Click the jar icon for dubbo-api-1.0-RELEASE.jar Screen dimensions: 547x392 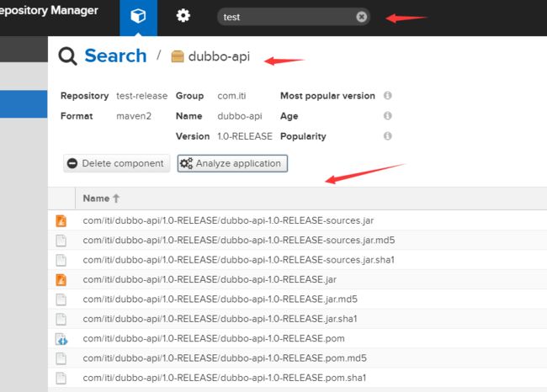tap(61, 280)
